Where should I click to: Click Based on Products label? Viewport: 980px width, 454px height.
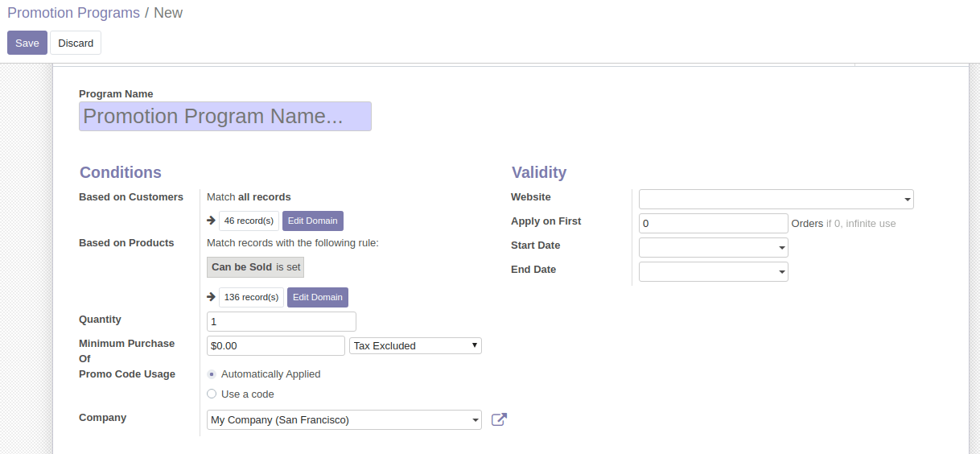pyautogui.click(x=126, y=243)
